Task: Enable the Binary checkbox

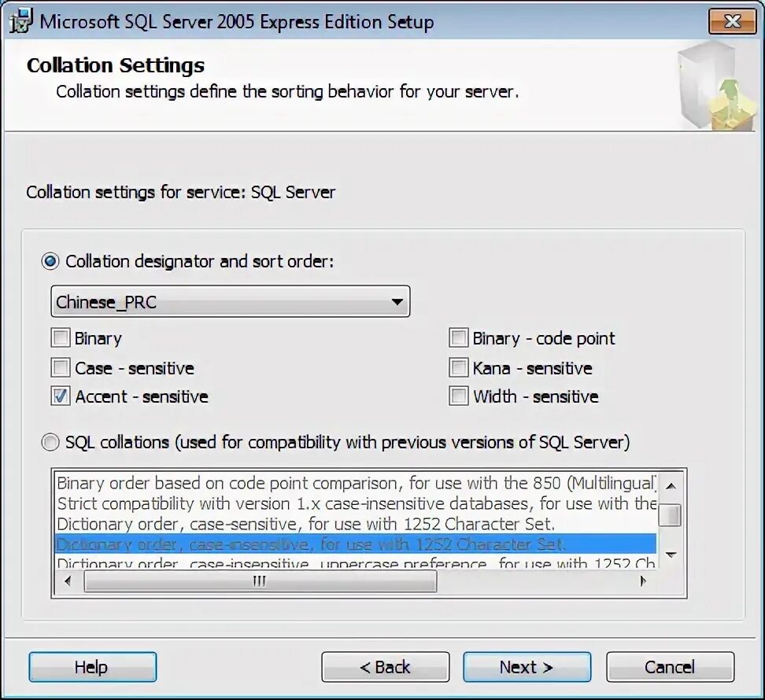Action: point(61,338)
